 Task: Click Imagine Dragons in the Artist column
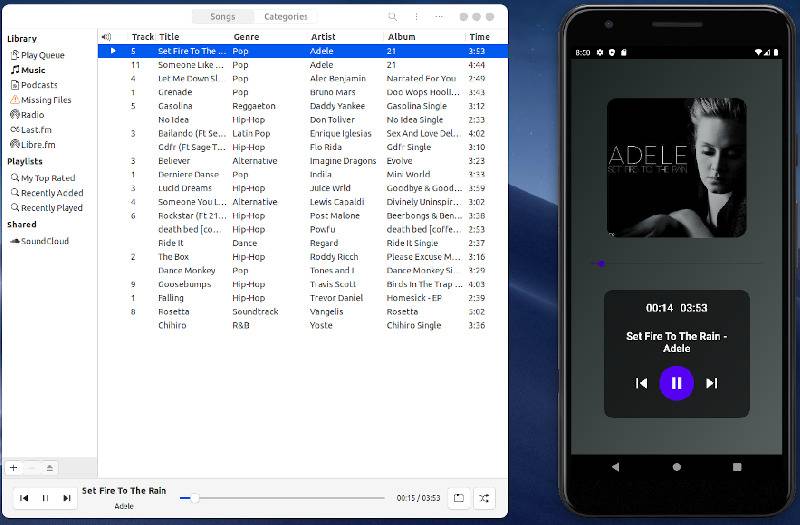point(343,161)
